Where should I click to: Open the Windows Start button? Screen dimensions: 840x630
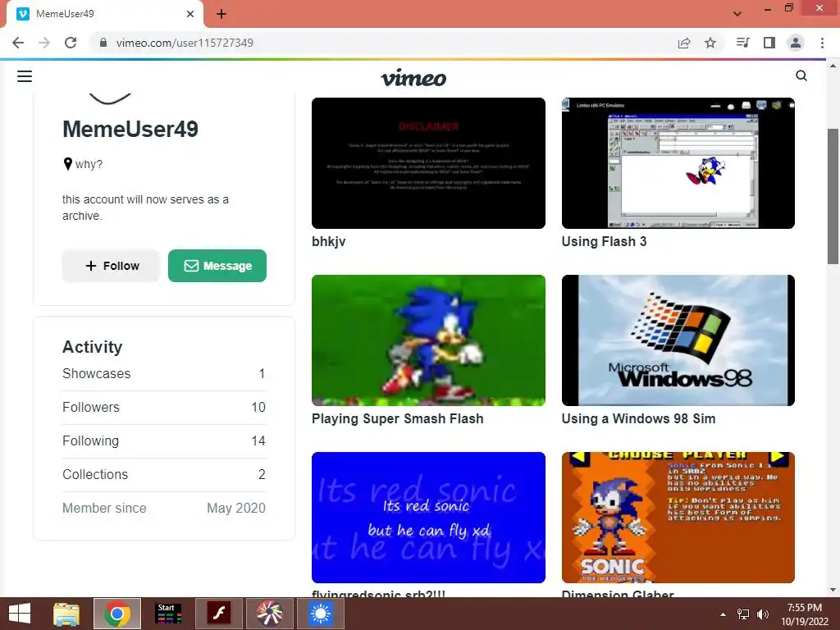click(x=20, y=614)
